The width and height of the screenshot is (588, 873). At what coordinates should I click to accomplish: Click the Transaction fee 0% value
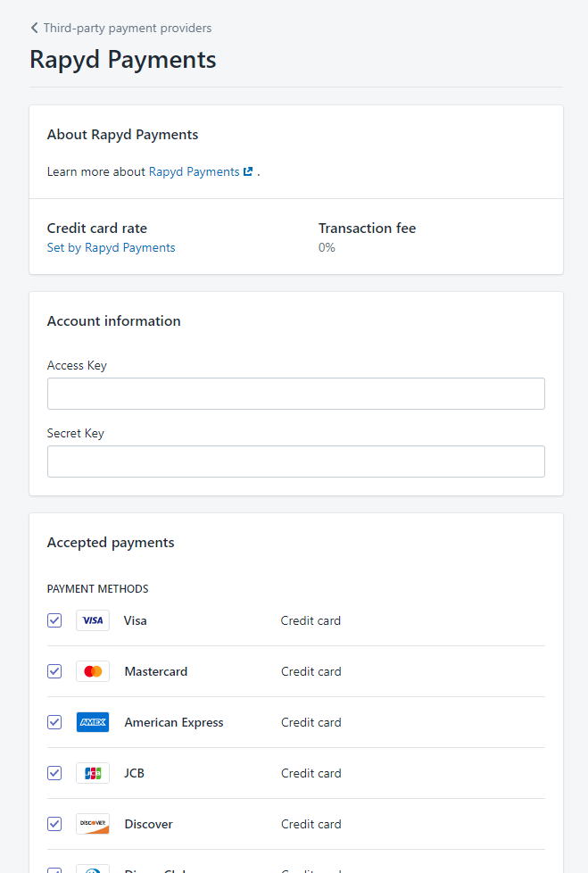pyautogui.click(x=327, y=248)
